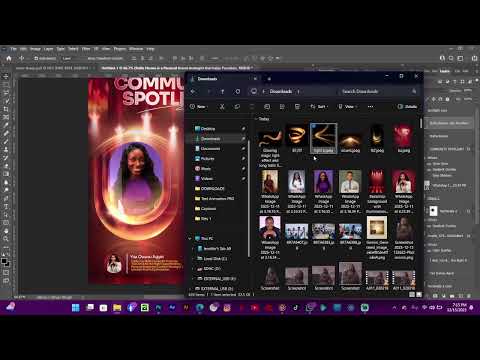The height and width of the screenshot is (360, 480).
Task: Toggle the Details pane in Explorer
Action: coord(407,107)
